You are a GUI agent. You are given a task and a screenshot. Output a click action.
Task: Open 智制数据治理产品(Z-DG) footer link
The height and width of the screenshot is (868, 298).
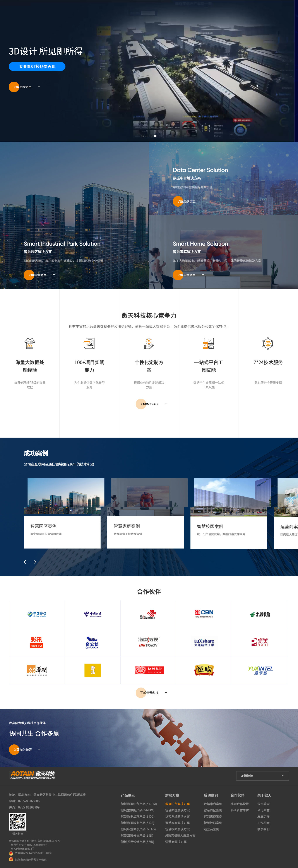tap(138, 817)
